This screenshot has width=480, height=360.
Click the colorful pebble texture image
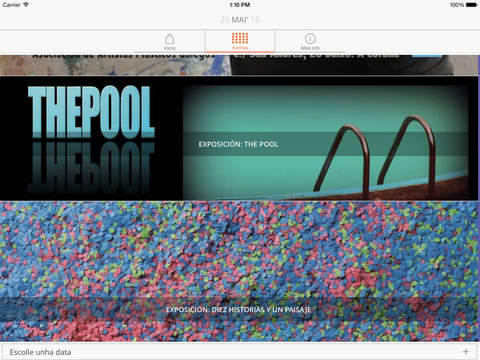pos(239,271)
